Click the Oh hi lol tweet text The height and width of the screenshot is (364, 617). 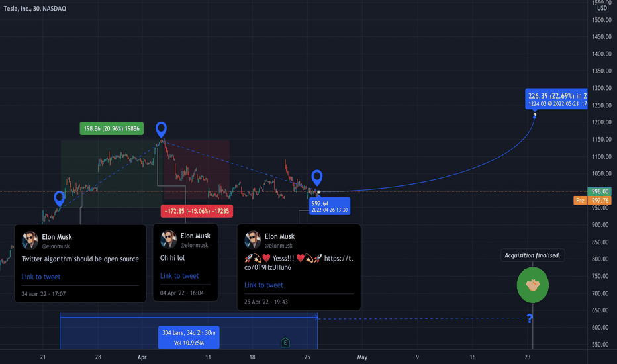click(x=172, y=258)
